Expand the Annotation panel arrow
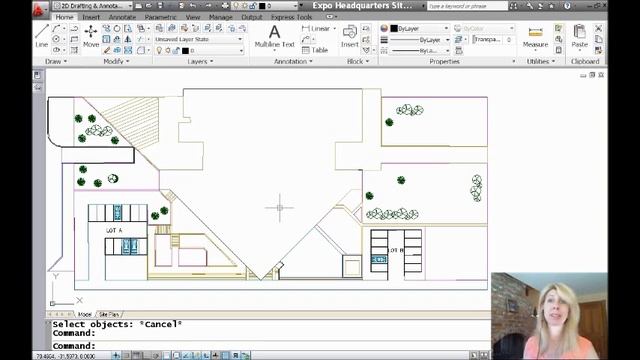640x360 pixels. pos(311,61)
